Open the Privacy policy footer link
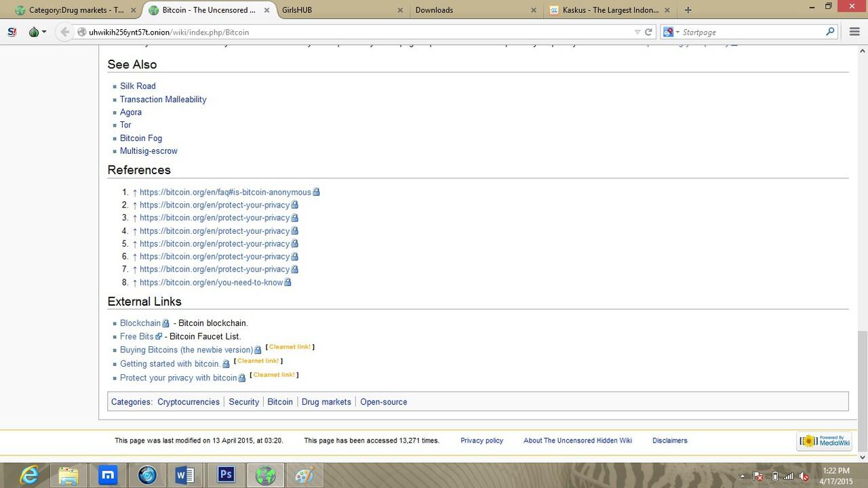868x488 pixels. 481,441
